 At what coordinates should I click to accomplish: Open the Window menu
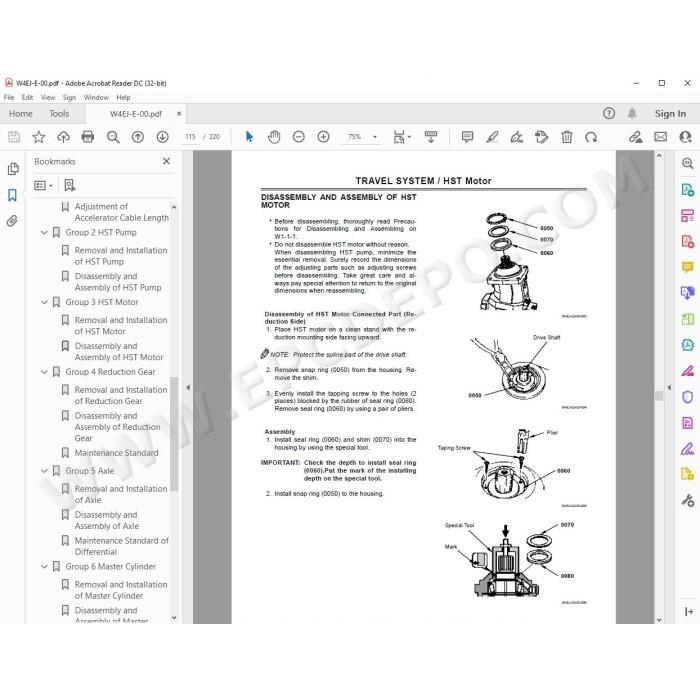pyautogui.click(x=96, y=97)
